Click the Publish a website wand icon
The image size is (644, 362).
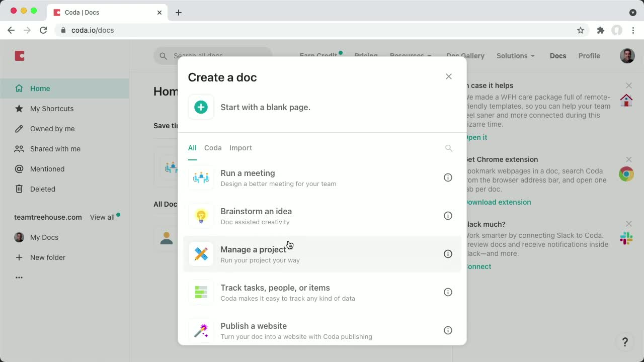point(201,330)
